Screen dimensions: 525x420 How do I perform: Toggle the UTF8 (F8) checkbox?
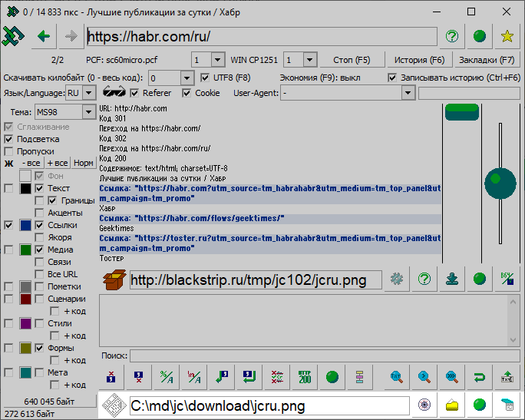click(205, 78)
